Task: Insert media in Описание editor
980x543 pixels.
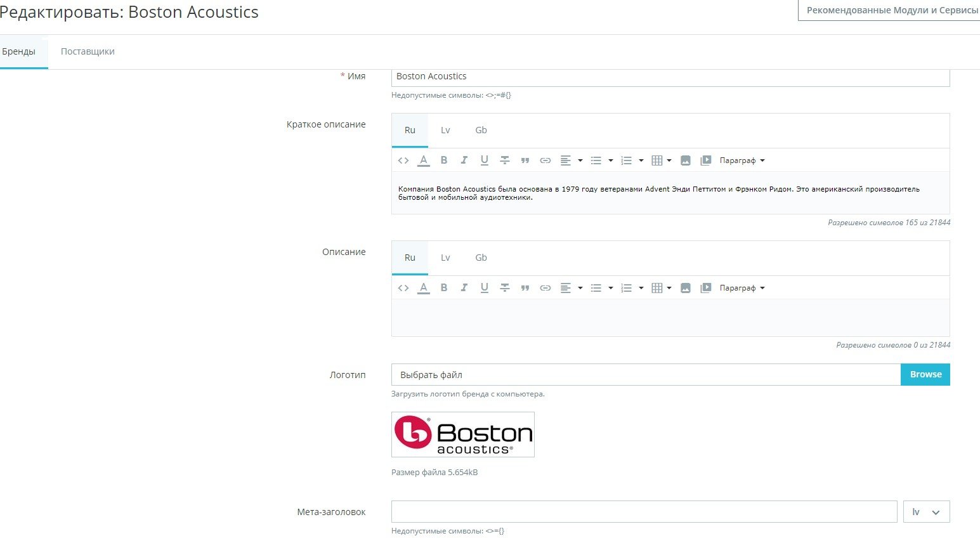Action: tap(705, 288)
